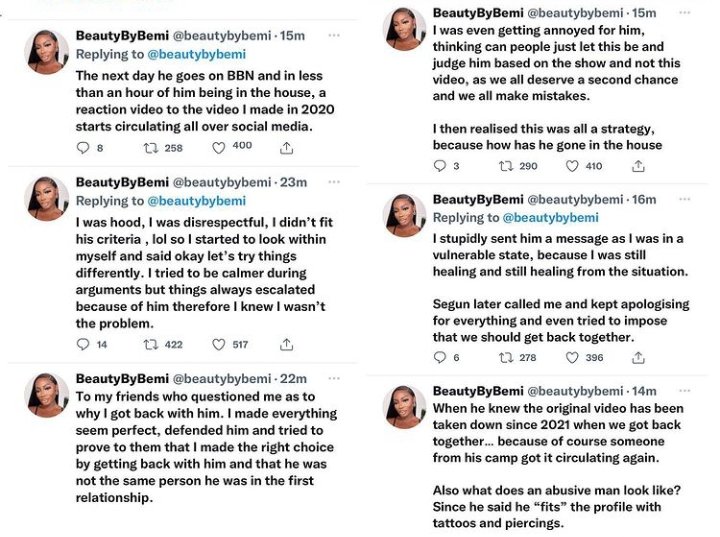
Task: Open the avatar on the "To my friends" tweet
Action: click(47, 396)
